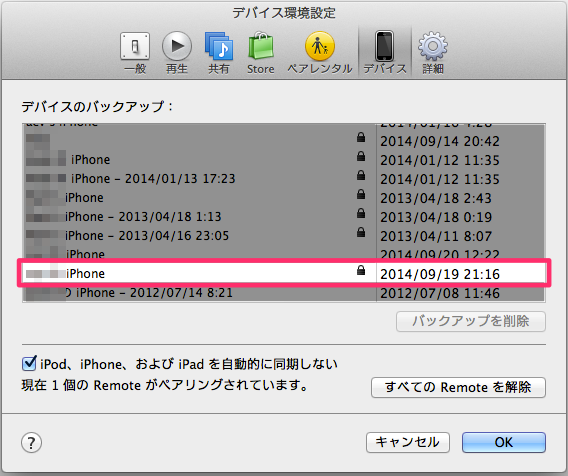Select the デバイス (Devices) iPhone icon

pos(385,53)
